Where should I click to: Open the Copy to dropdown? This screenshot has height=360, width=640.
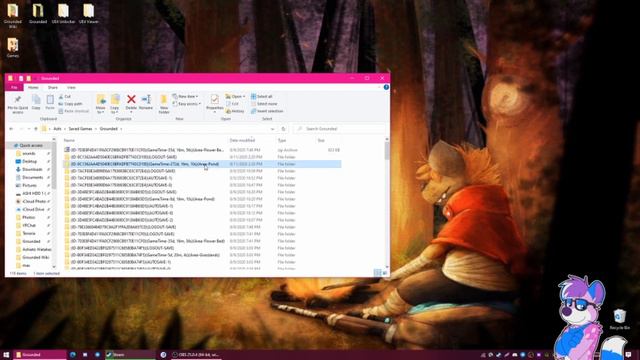(x=115, y=104)
